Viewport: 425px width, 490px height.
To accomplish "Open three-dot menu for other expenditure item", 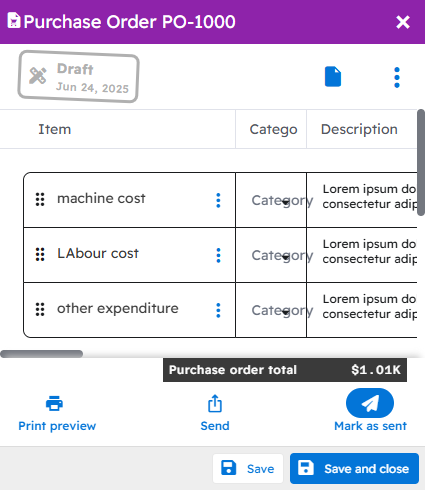I will (x=218, y=310).
